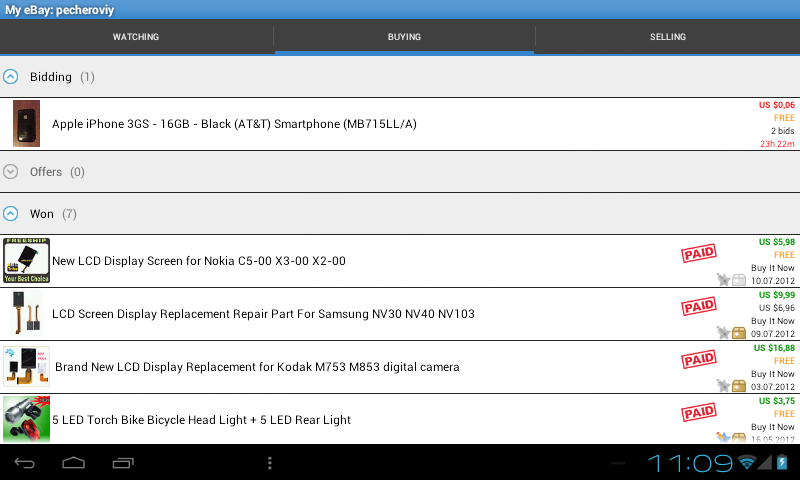Tap feedback star icon on Kodak M753 row
The width and height of the screenshot is (800, 480).
[723, 385]
